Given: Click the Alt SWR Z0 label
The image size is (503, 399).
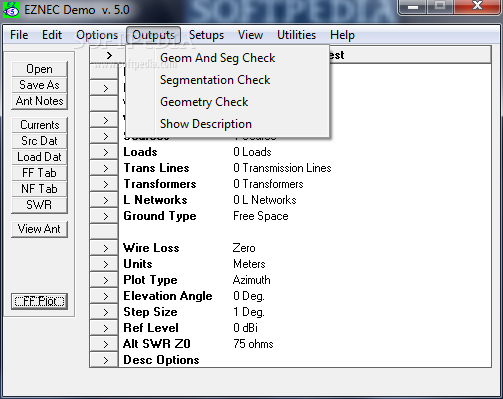Looking at the screenshot, I should point(157,344).
